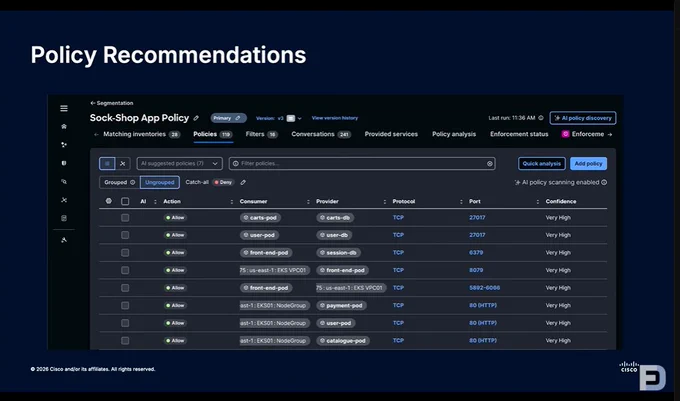The image size is (680, 401).
Task: Open the Protocol column options menu
Action: (461, 202)
